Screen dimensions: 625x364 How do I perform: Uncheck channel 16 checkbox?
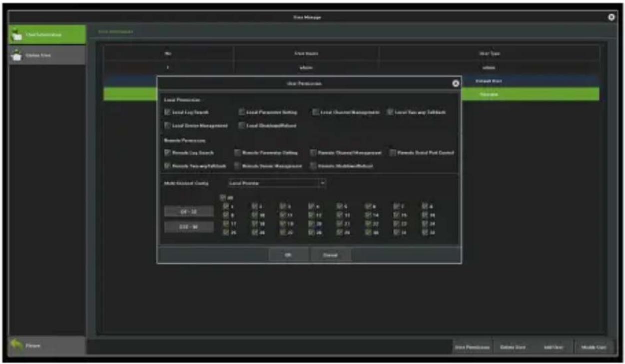pos(425,215)
